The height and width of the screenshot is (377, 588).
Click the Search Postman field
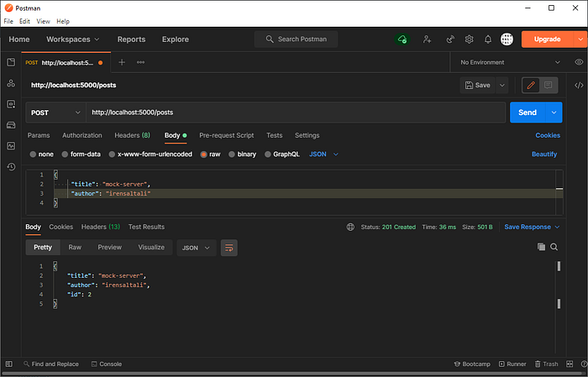click(296, 39)
